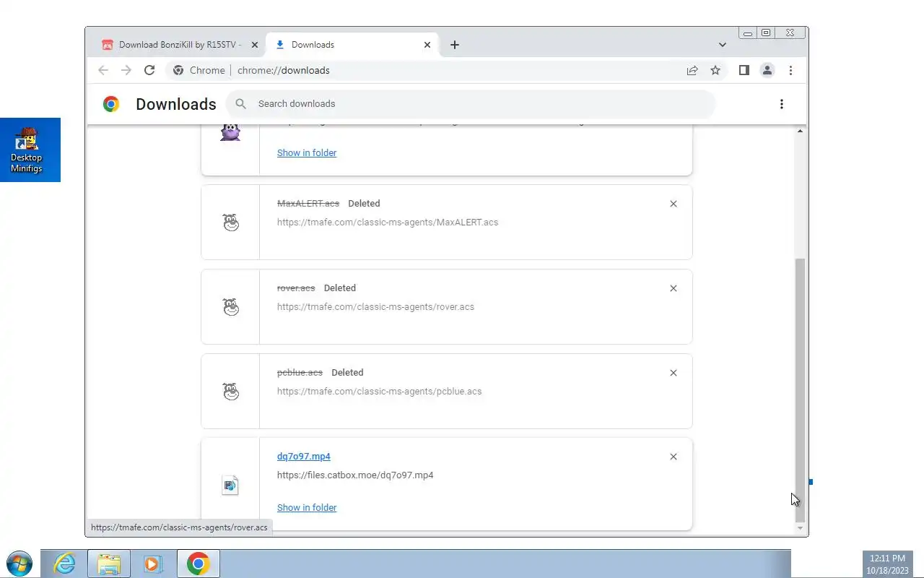Remove rover.acs from the list
Screen dimensions: 924x578
coord(674,288)
